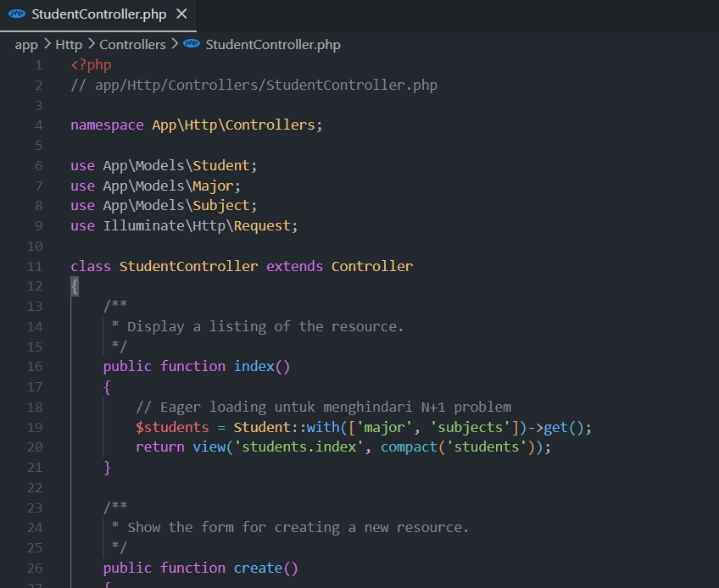Open the 'Http' breadcrumb segment

point(69,44)
